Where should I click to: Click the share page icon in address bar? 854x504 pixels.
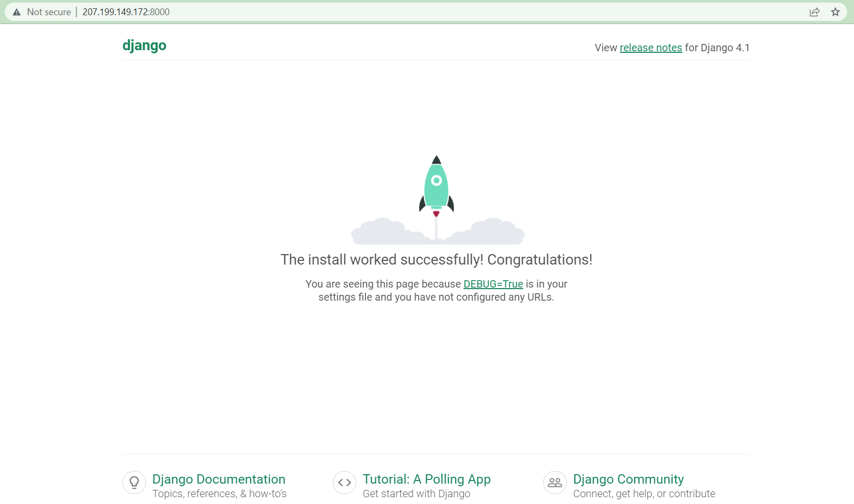[814, 12]
